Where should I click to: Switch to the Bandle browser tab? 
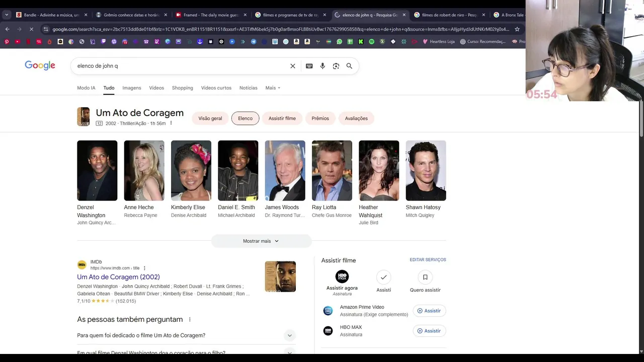[x=49, y=15]
